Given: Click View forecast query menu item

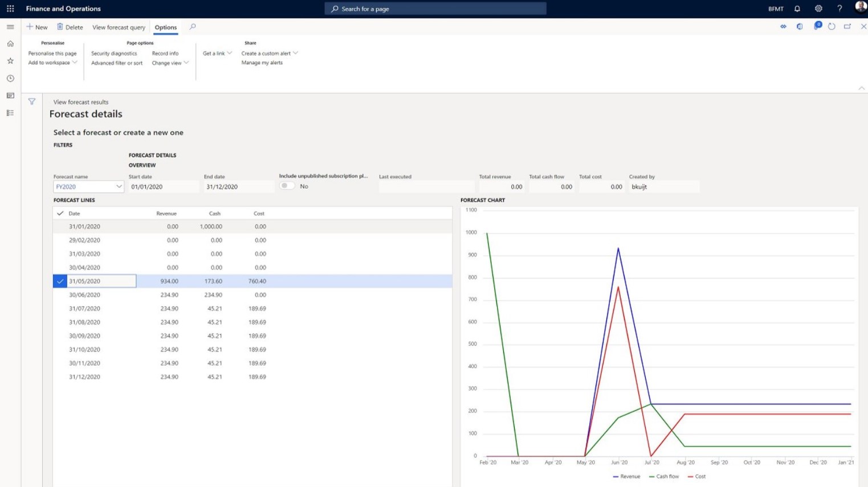Looking at the screenshot, I should pos(119,27).
